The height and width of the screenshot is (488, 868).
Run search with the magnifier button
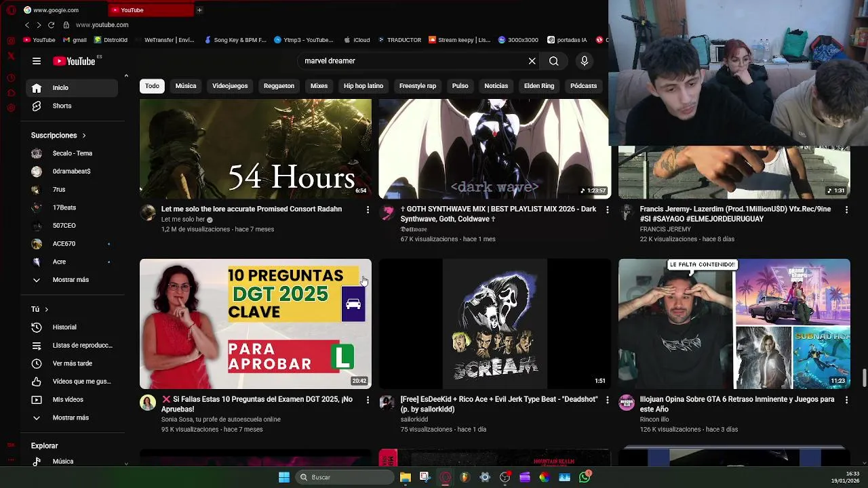pos(554,61)
